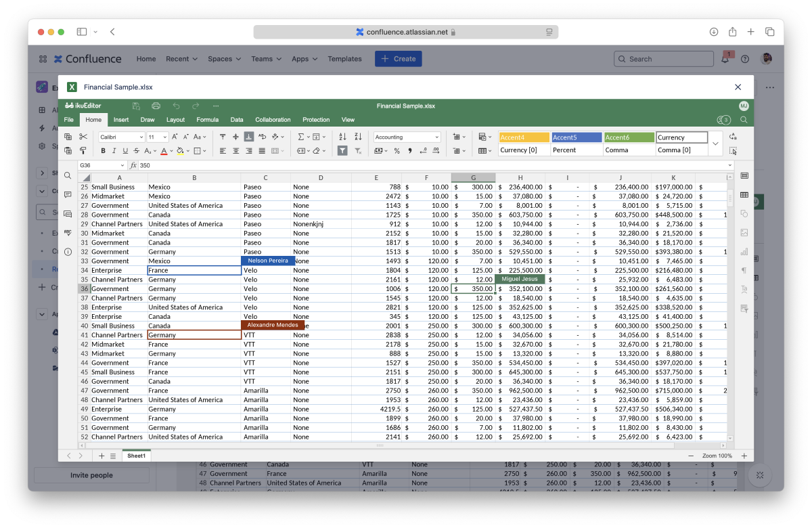Select the Sheet1 sheet tab
The image size is (812, 528).
click(x=136, y=456)
